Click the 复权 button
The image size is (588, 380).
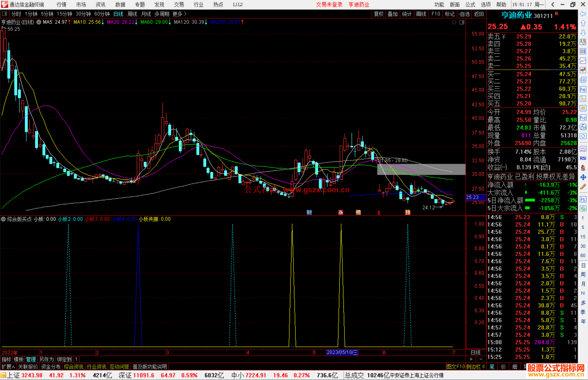point(378,14)
